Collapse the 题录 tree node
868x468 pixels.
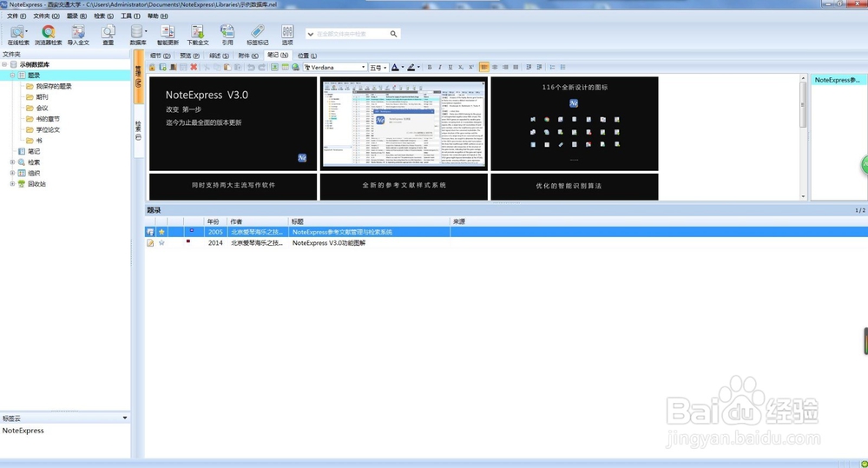tap(12, 76)
